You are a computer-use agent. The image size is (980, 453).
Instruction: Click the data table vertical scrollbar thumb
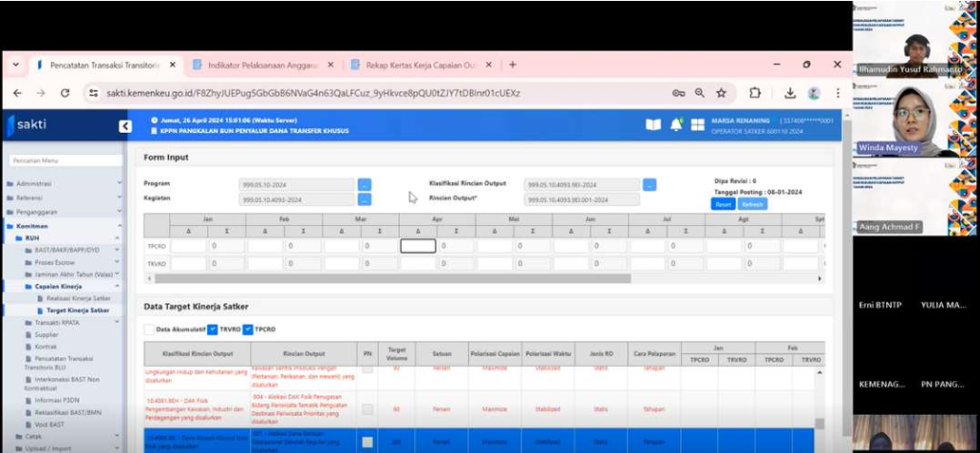tap(820, 424)
